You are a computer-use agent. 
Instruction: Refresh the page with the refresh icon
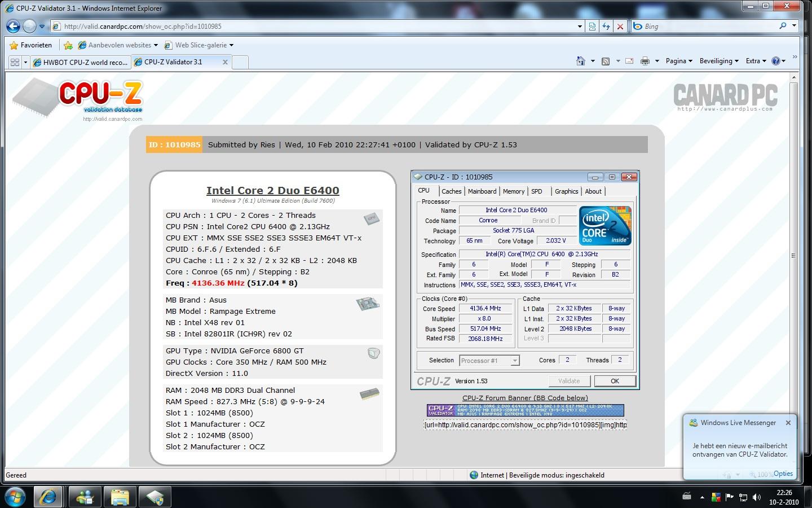click(606, 26)
